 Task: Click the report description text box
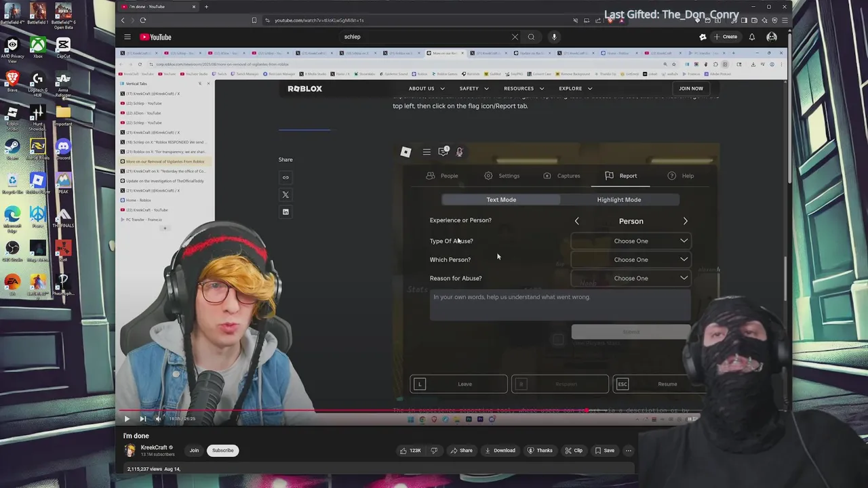coord(560,305)
